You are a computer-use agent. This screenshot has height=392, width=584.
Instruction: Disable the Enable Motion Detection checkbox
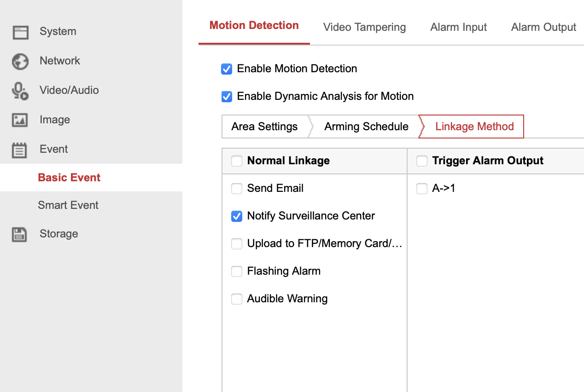point(227,69)
